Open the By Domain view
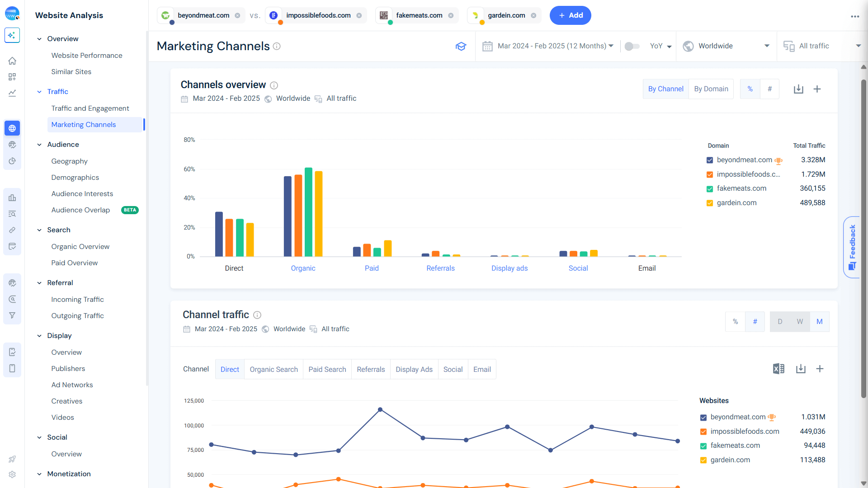This screenshot has height=488, width=868. [711, 89]
